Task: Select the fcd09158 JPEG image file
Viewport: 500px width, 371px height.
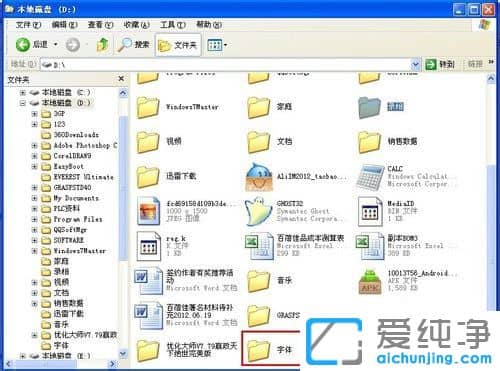Action: point(148,211)
